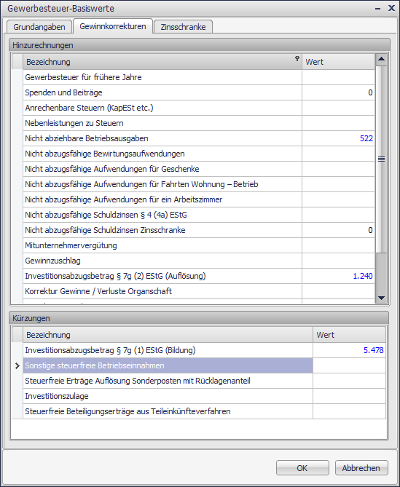Select the Investitionszulage row

(204, 396)
